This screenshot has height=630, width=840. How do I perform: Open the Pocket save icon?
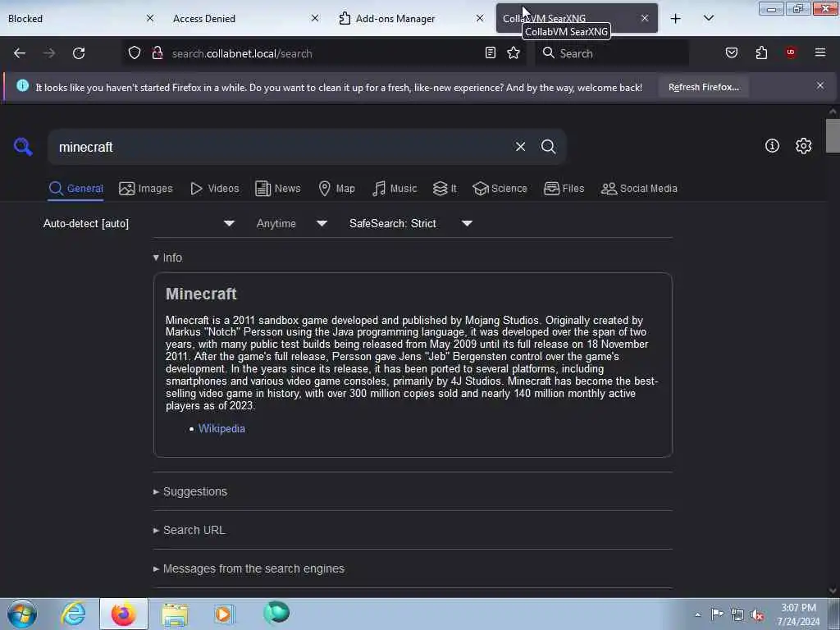pyautogui.click(x=732, y=52)
